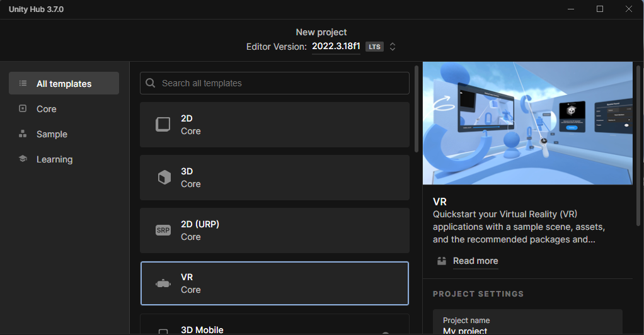This screenshot has height=335, width=644.
Task: Open the 2022.3.18f1 editor version dropdown
Action: [336, 47]
